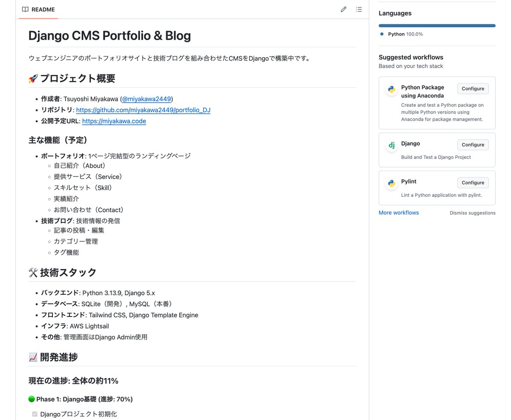Click the Python 3.13.9, Django 5.x text

[x=119, y=293]
